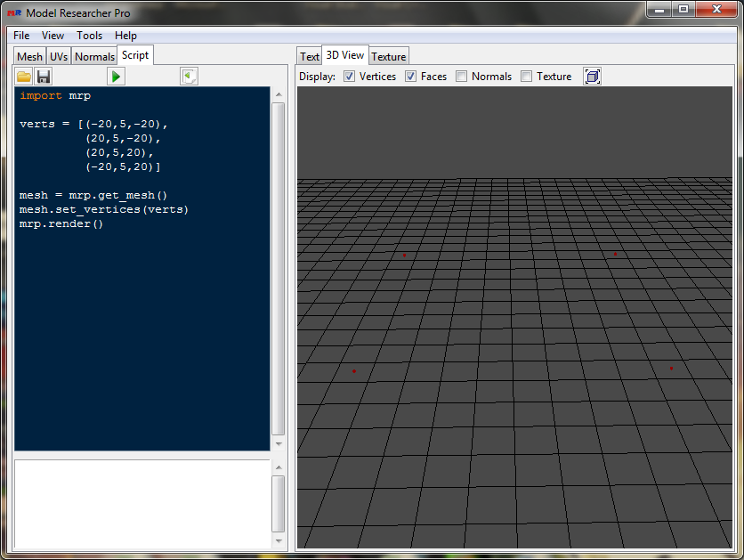Viewport: 744px width, 560px height.
Task: Click the 'mrp.render()' code line
Action: coord(61,224)
